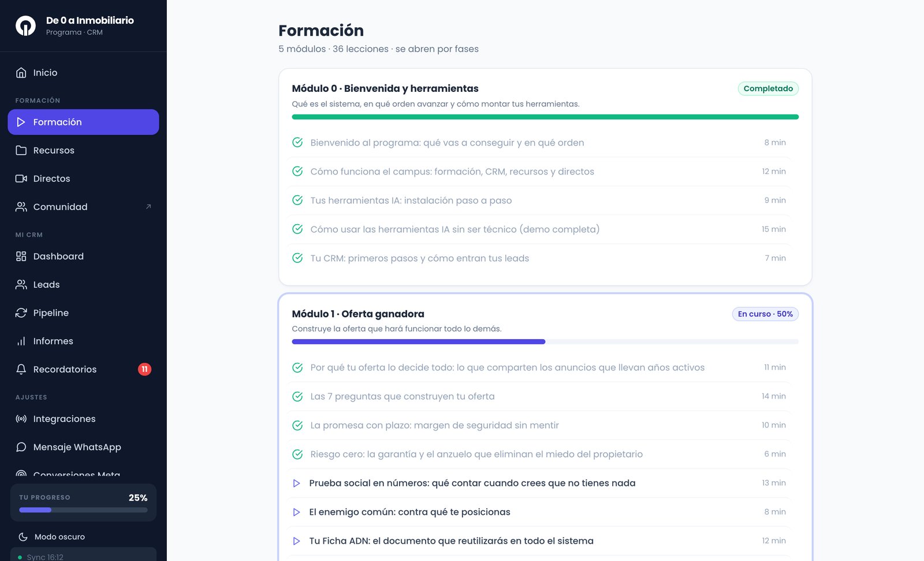The width and height of the screenshot is (924, 561).
Task: Click the play icon beside Formación in sidebar
Action: coord(21,122)
